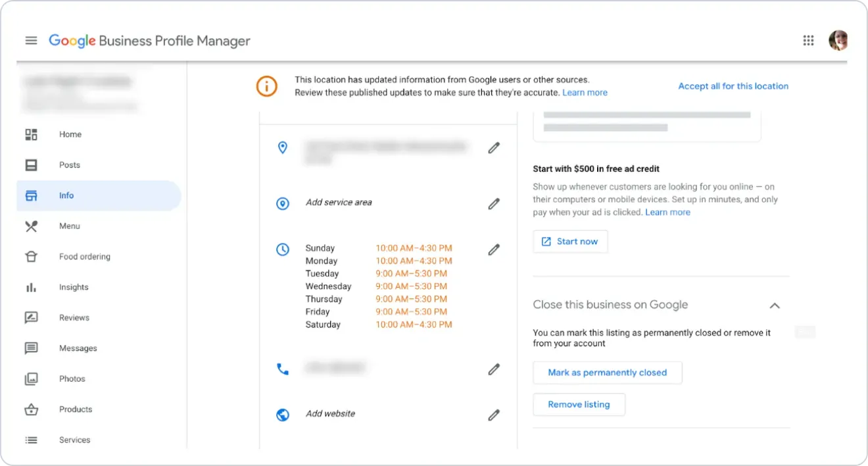Collapse Close this business on Google section
This screenshot has width=868, height=466.
(775, 305)
